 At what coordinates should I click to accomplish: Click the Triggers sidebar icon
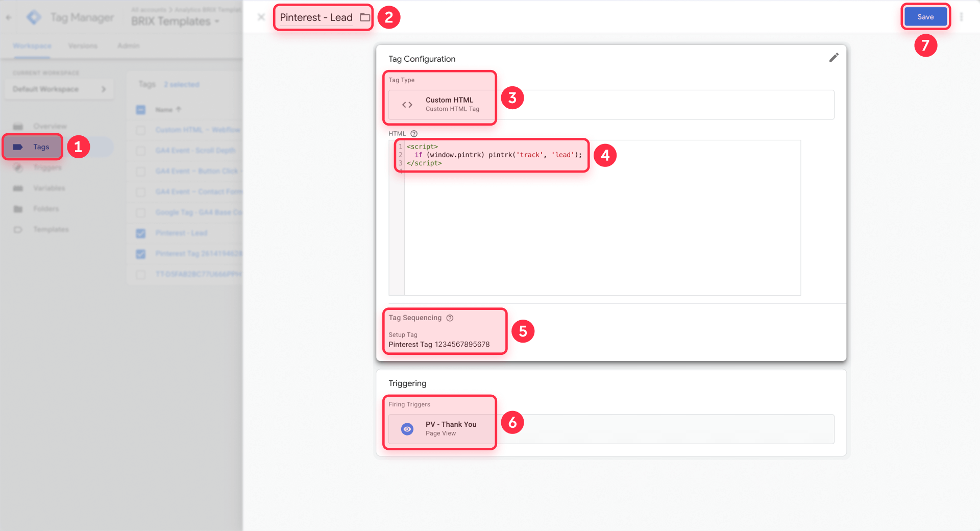point(18,167)
